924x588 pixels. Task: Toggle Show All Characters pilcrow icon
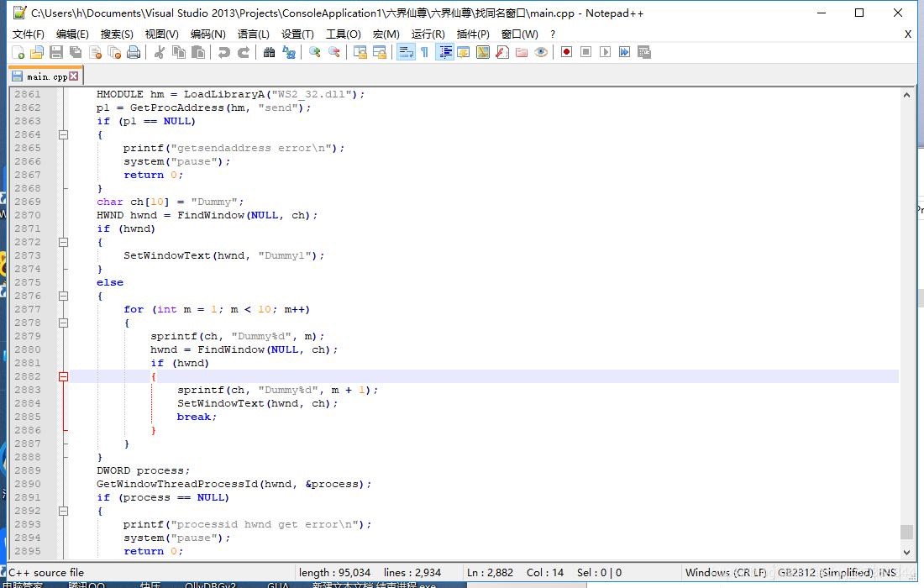pyautogui.click(x=424, y=52)
